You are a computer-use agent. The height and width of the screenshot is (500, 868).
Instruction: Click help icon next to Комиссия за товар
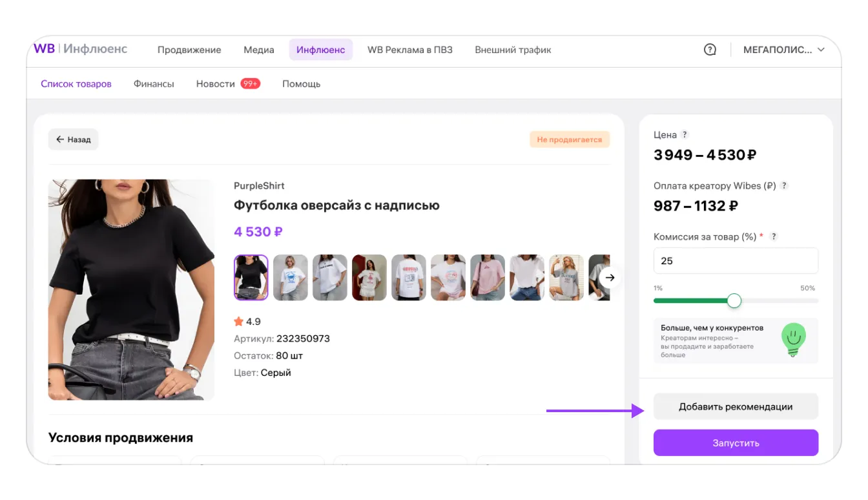tap(774, 237)
